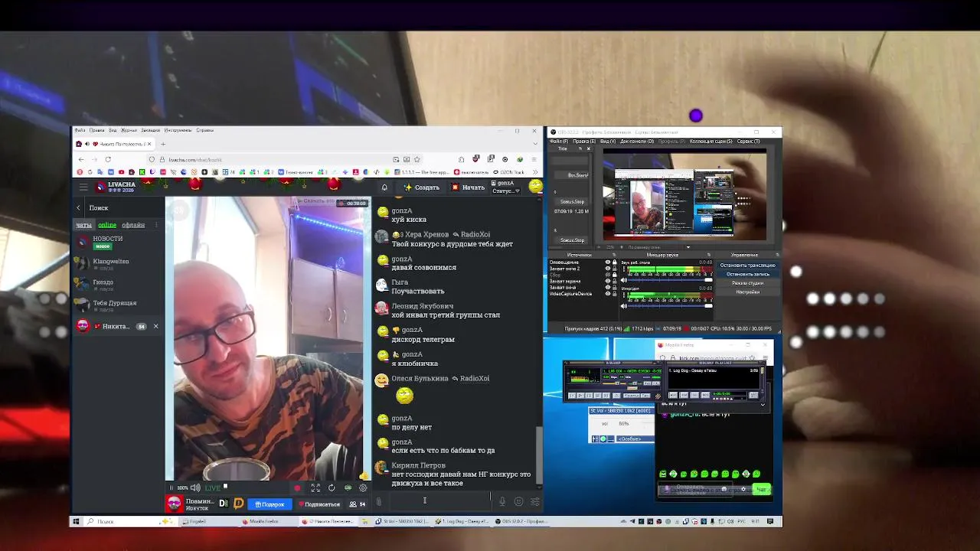
Task: Click the attach file paperclip in chat
Action: tap(378, 502)
